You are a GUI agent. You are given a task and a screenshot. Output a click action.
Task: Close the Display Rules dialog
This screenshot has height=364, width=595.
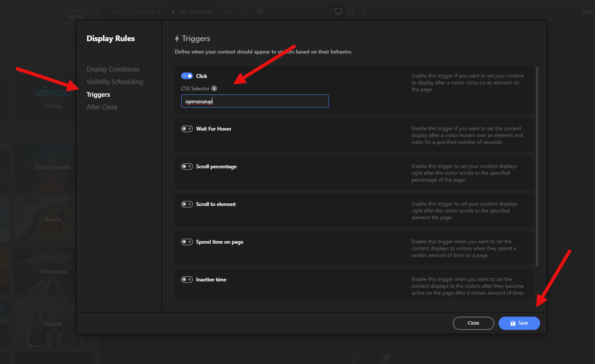[473, 323]
